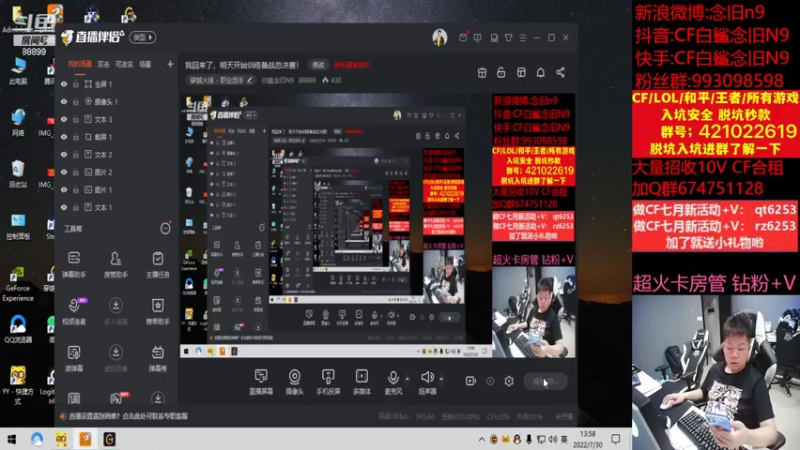The height and width of the screenshot is (450, 800).
Task: Select the 文本 3 source row
Action: click(115, 119)
